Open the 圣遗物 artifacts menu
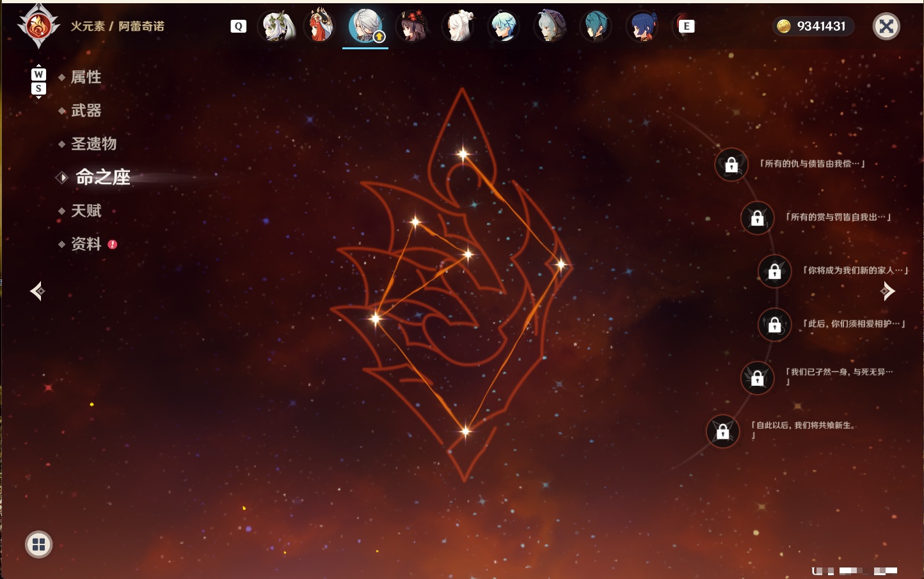This screenshot has width=924, height=579. point(93,144)
